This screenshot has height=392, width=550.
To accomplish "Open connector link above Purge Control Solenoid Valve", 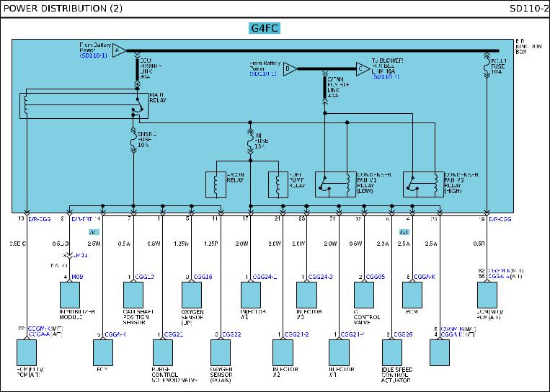I will click(x=174, y=334).
